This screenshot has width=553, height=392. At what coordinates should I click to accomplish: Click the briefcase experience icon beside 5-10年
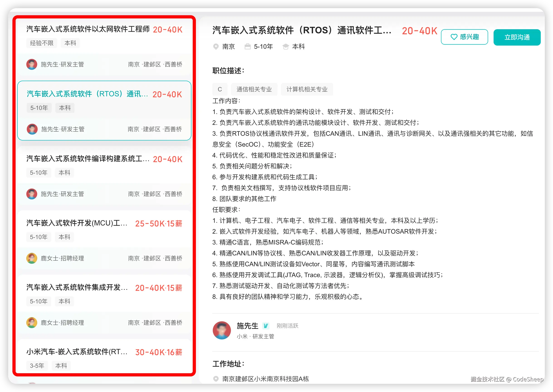(x=247, y=47)
